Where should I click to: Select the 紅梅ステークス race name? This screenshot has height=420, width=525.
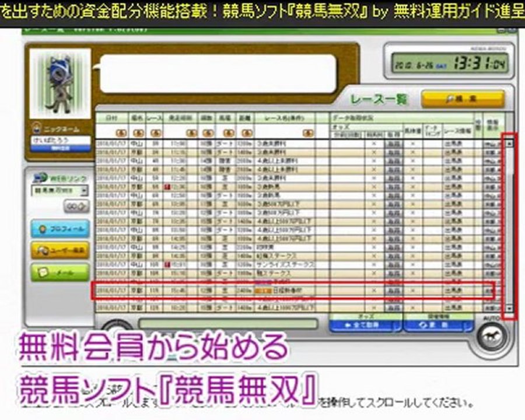[x=276, y=256]
